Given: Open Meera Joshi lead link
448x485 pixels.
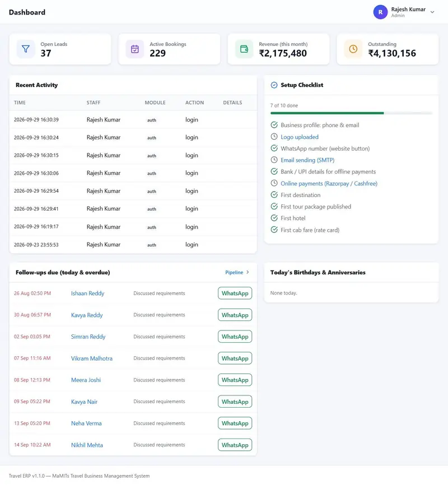Looking at the screenshot, I should [x=86, y=380].
